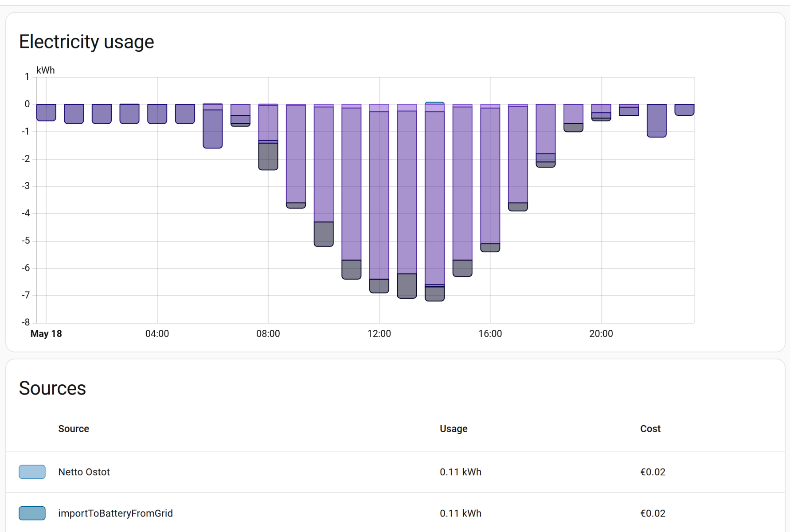Click the importToBatteryFromGrid color swatch
The width and height of the screenshot is (790, 532).
pyautogui.click(x=32, y=513)
